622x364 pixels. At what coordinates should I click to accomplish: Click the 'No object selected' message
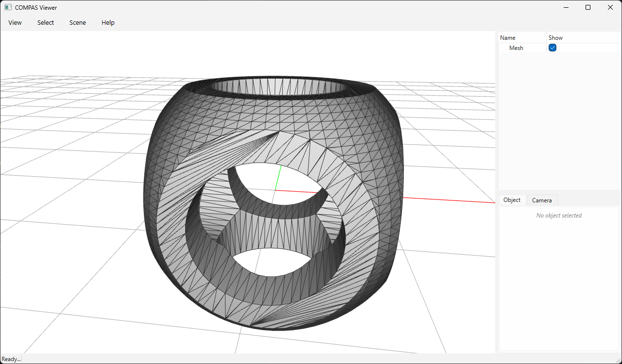(x=559, y=215)
